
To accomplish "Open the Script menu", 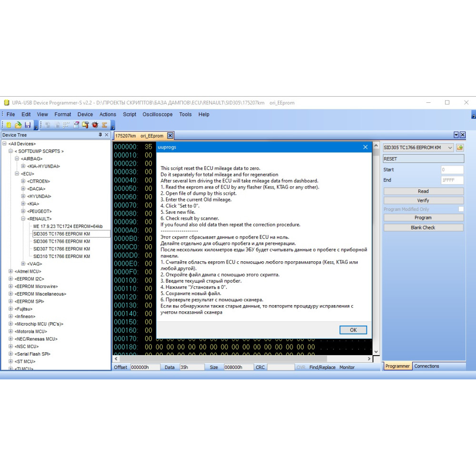I will point(129,114).
